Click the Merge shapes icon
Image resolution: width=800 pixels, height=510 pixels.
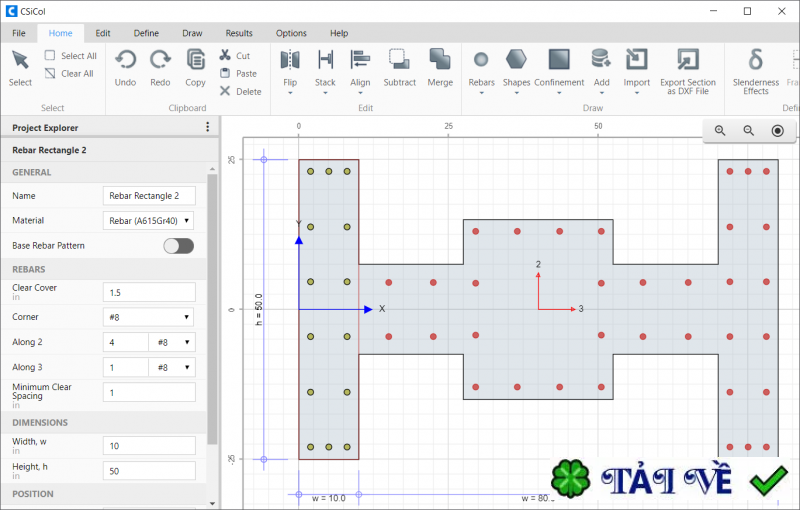(440, 60)
